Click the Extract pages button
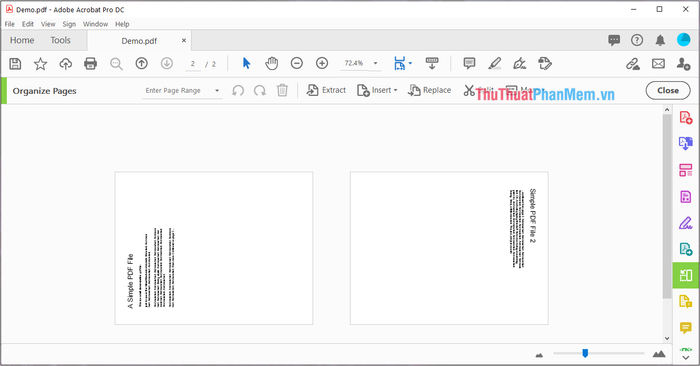 pos(326,90)
